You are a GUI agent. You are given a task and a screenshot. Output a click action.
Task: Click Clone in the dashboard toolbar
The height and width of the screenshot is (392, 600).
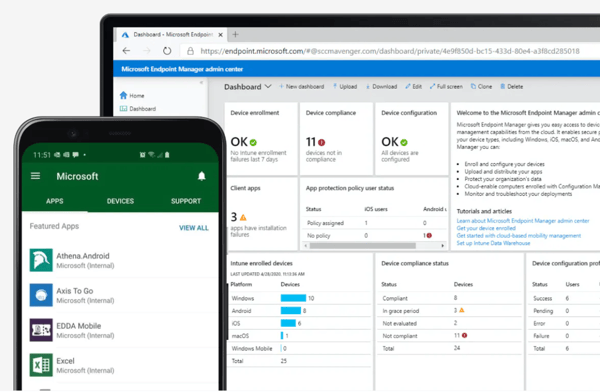pyautogui.click(x=481, y=87)
